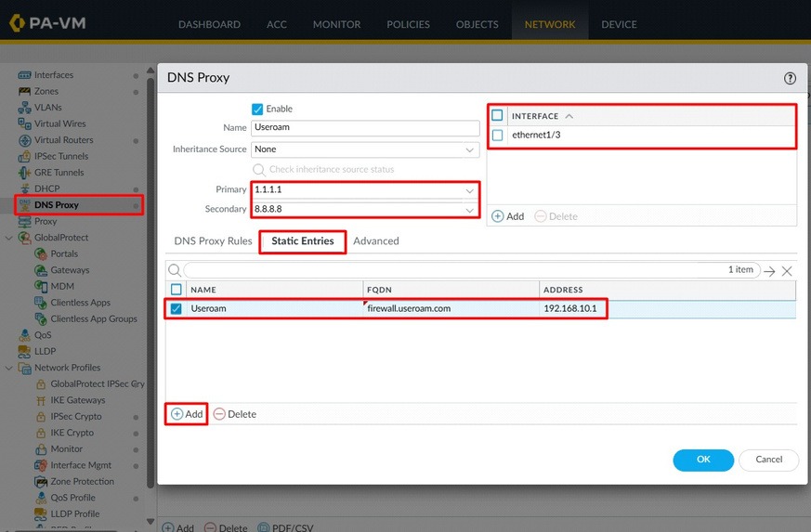Click the GRE Tunnels icon
Image resolution: width=811 pixels, height=532 pixels.
coord(24,173)
